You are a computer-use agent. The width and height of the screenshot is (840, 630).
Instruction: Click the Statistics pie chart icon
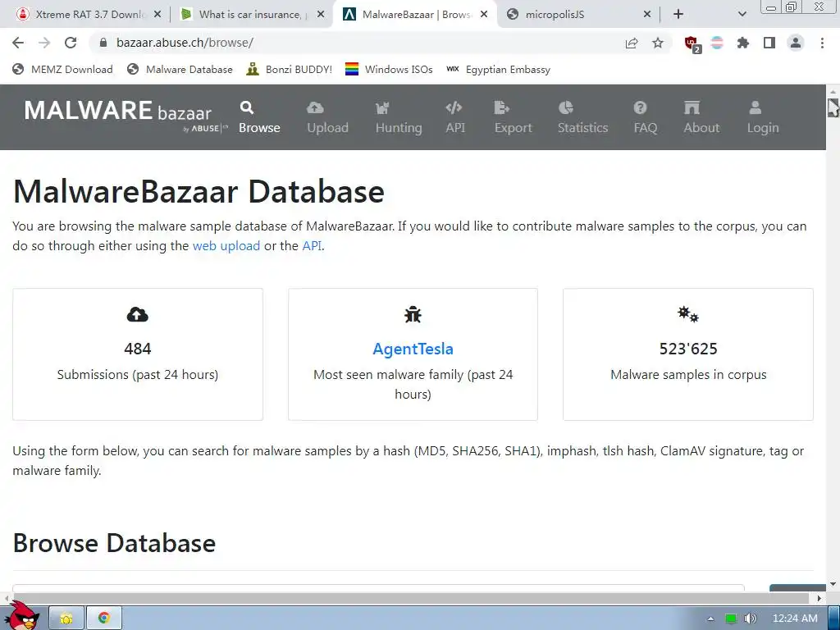pos(566,107)
